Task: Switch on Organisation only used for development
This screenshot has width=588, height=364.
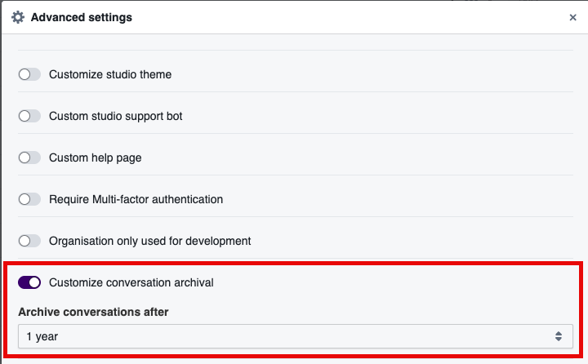Action: [x=29, y=241]
